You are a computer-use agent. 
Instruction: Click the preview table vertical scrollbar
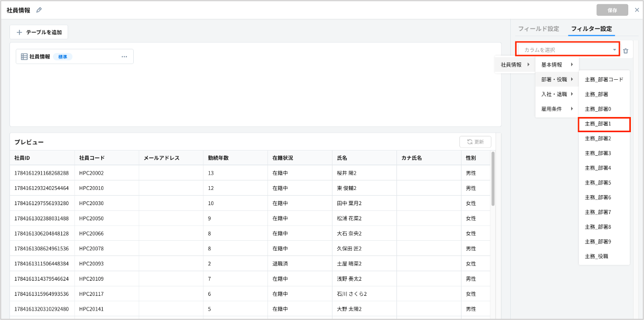493,178
